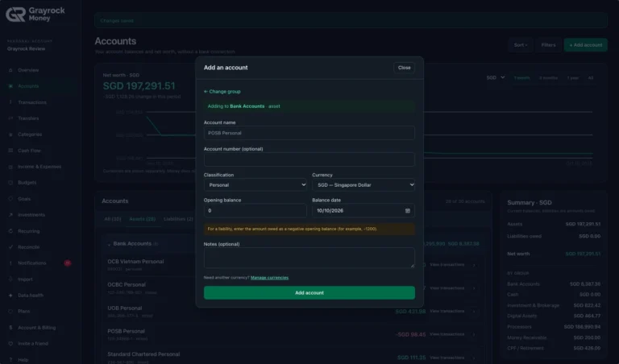Submit with the green Add account button
Image resolution: width=619 pixels, height=364 pixels.
pyautogui.click(x=309, y=292)
